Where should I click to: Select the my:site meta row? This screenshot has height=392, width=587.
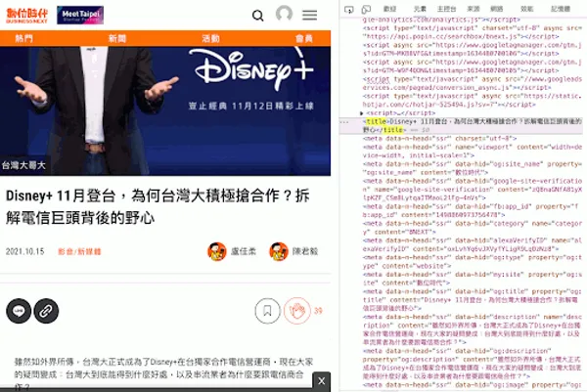[x=473, y=279]
